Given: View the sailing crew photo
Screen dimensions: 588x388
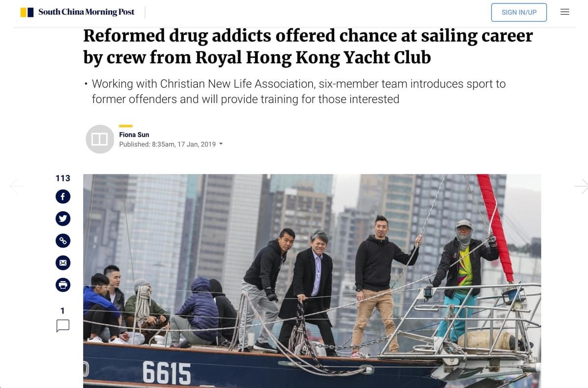Looking at the screenshot, I should pyautogui.click(x=312, y=281).
